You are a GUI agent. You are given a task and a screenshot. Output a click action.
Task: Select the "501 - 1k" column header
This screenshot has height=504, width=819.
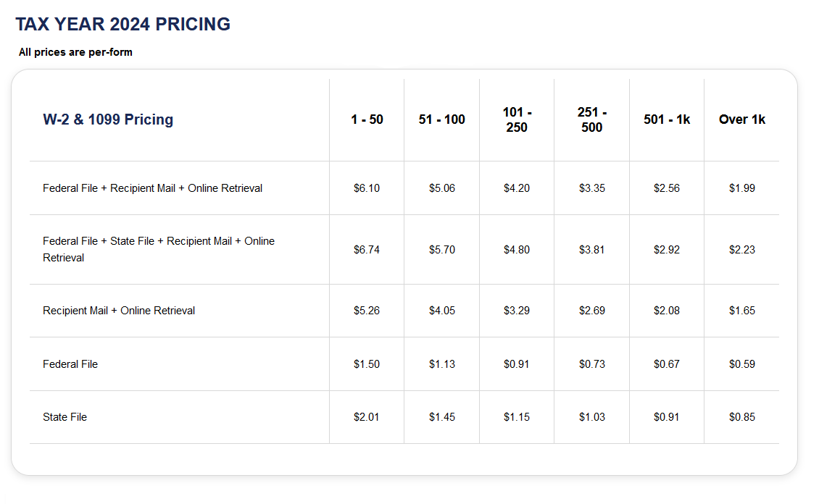[x=666, y=119]
